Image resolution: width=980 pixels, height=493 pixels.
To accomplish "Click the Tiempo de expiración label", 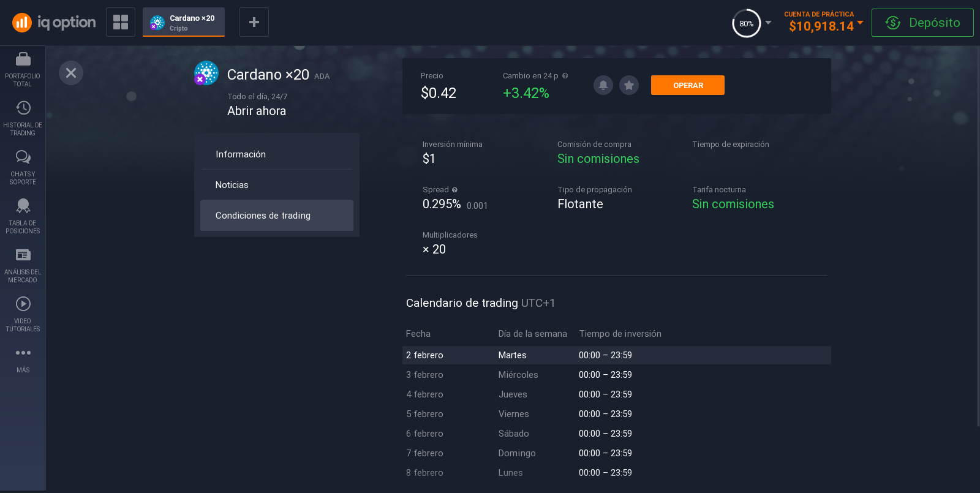I will 731,145.
